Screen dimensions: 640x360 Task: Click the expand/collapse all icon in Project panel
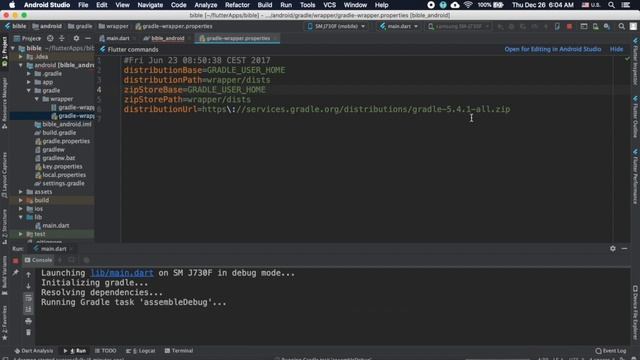(x=62, y=38)
